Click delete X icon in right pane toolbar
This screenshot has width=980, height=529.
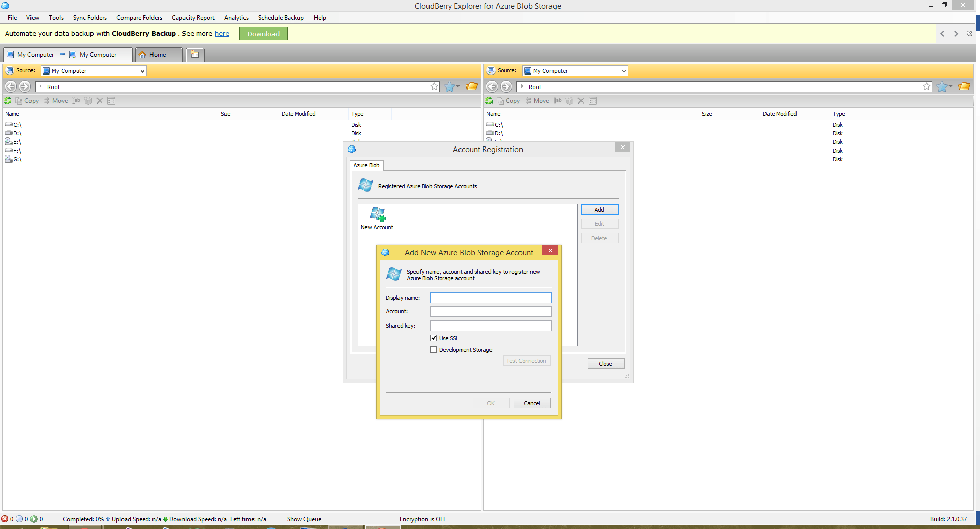coord(581,101)
